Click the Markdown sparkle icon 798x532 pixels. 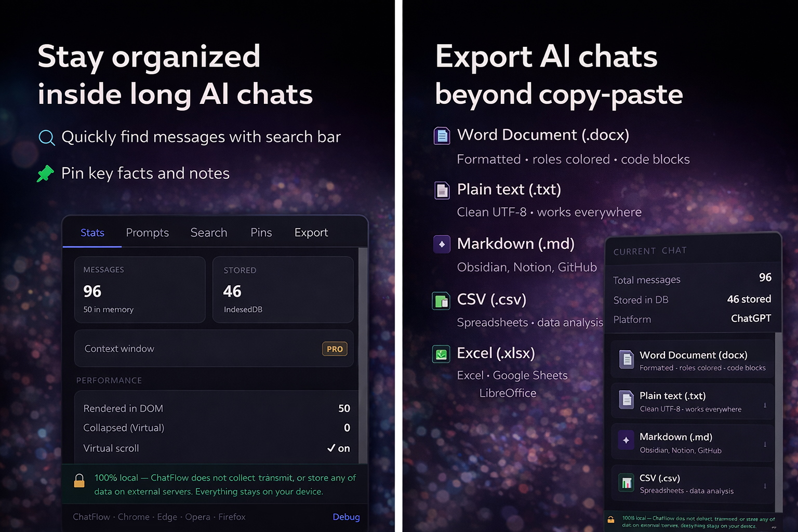pyautogui.click(x=441, y=244)
